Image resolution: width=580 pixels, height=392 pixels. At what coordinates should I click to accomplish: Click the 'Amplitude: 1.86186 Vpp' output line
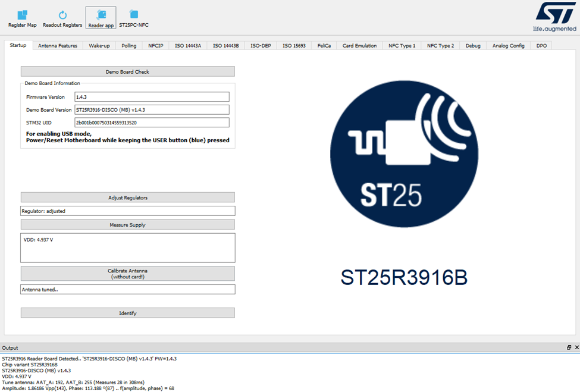(88, 388)
